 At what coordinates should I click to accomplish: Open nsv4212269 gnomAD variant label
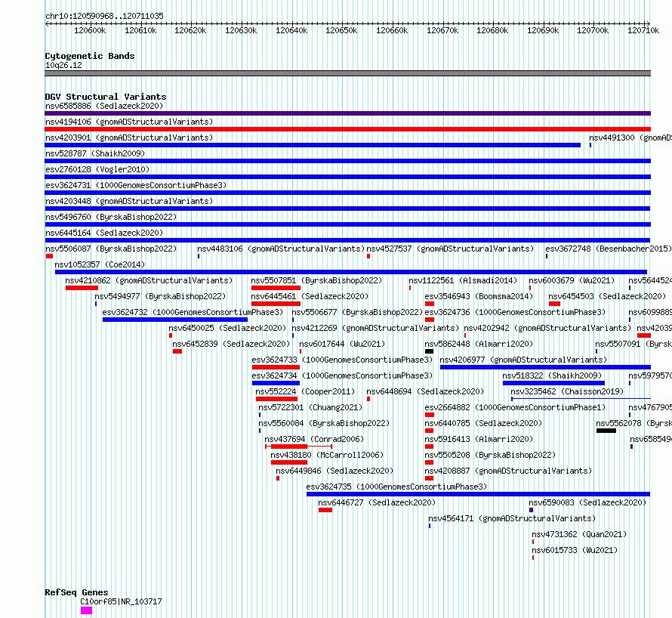(x=375, y=328)
